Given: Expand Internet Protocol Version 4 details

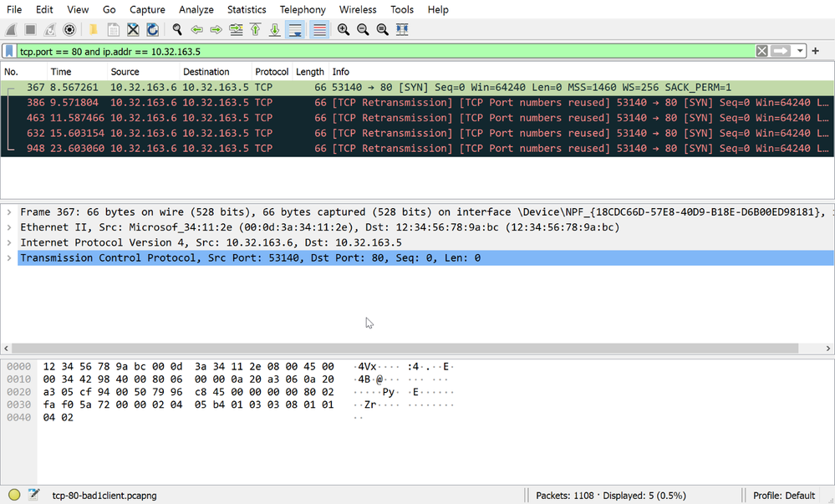Looking at the screenshot, I should [9, 242].
